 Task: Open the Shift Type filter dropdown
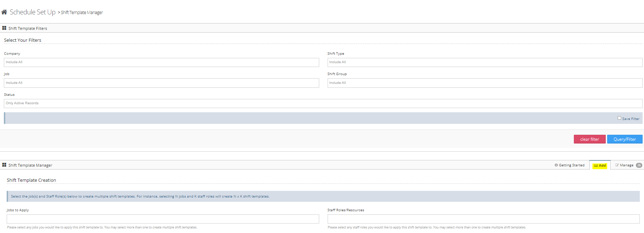pos(485,62)
